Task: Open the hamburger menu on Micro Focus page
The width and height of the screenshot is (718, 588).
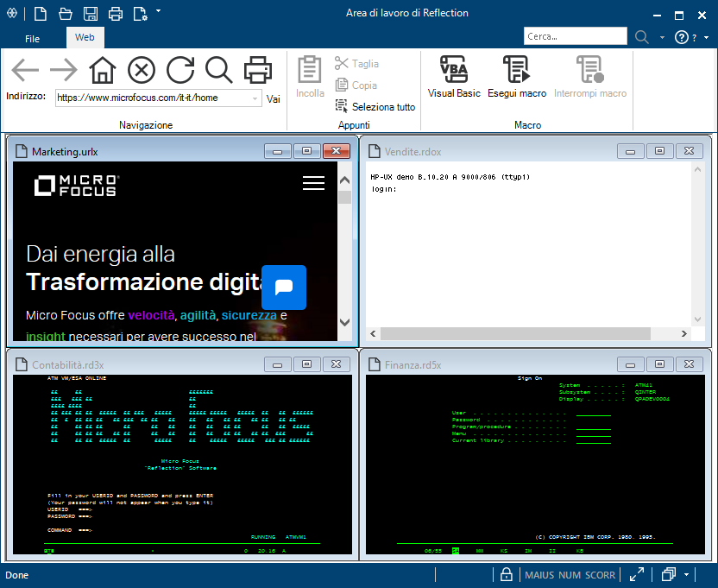Action: point(313,183)
